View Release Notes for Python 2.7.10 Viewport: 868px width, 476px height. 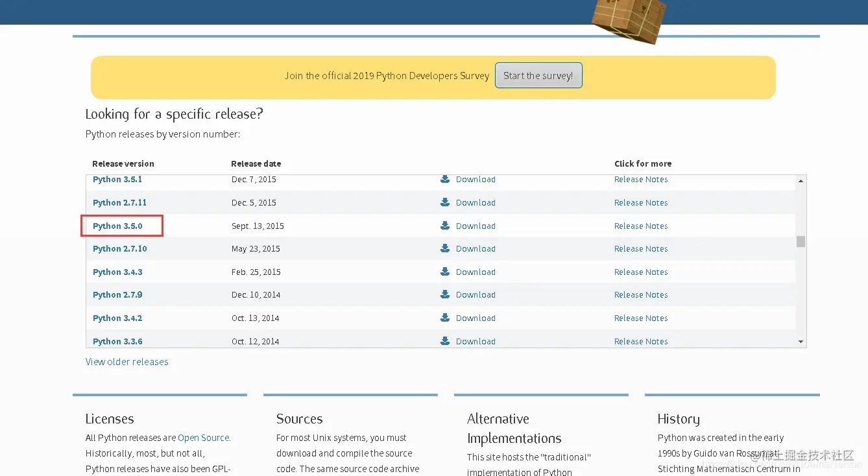[641, 248]
